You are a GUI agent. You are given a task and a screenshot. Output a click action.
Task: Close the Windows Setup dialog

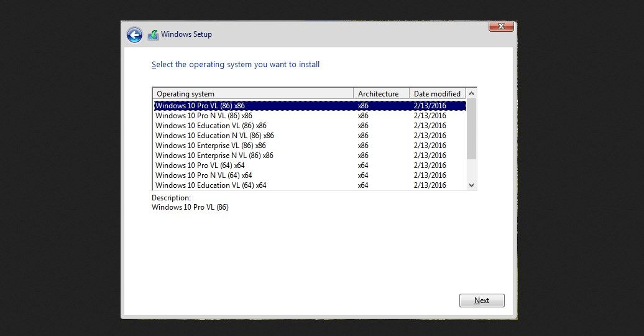point(500,27)
